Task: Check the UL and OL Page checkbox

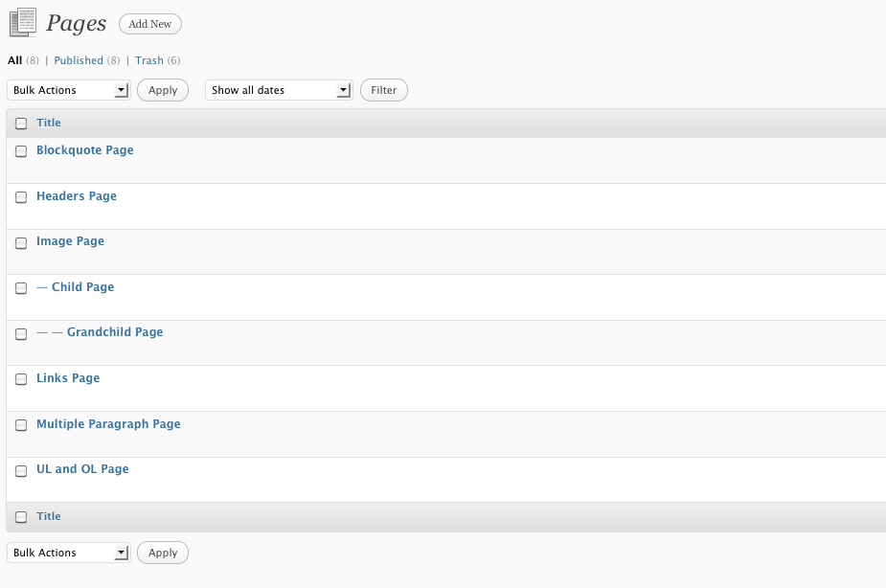Action: [21, 471]
